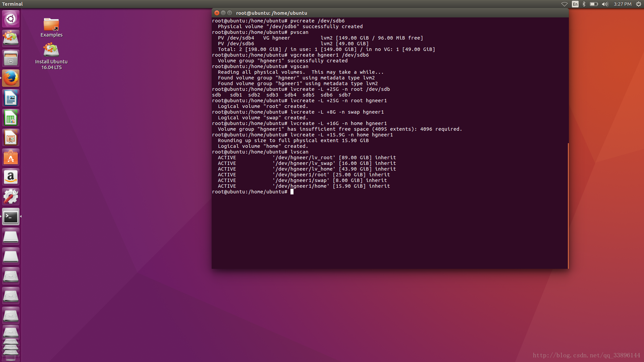Focus the Terminal launcher icon
Image resolution: width=644 pixels, height=362 pixels.
[x=11, y=217]
